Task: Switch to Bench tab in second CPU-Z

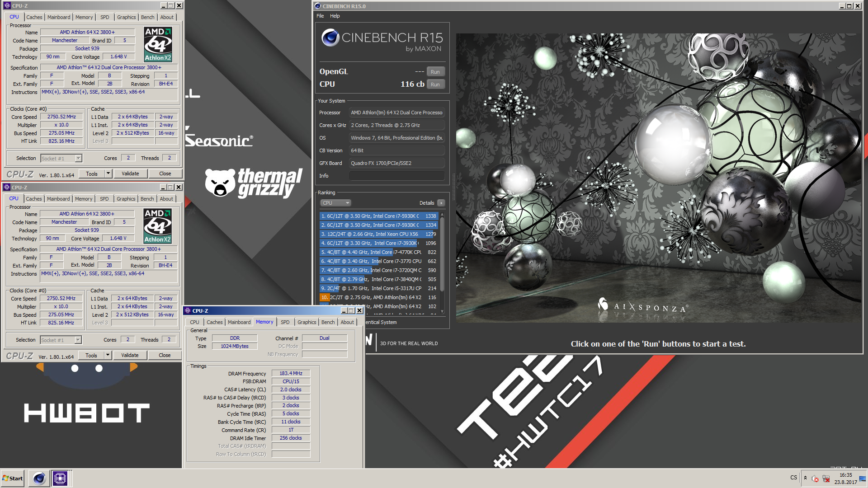Action: tap(147, 199)
